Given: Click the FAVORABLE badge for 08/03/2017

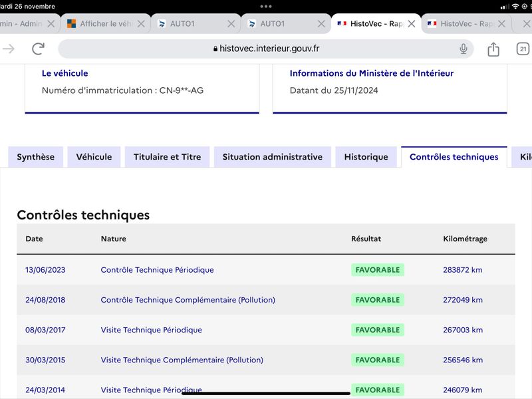Looking at the screenshot, I should pos(378,330).
